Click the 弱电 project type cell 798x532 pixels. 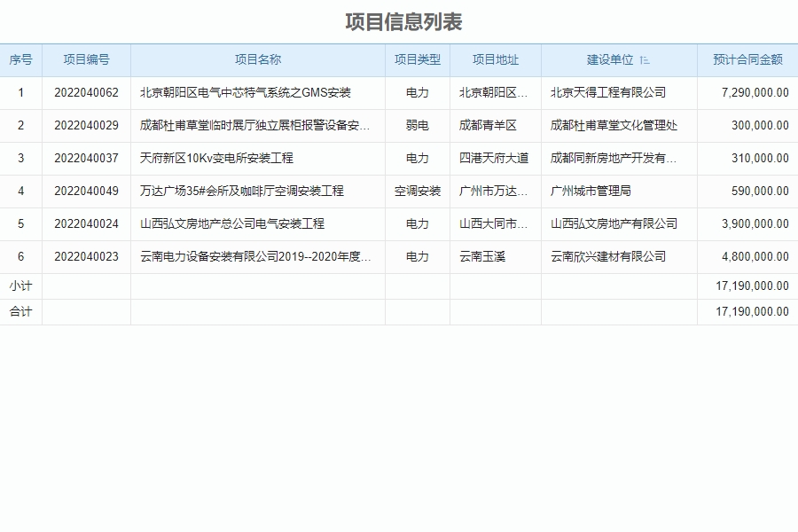point(418,125)
